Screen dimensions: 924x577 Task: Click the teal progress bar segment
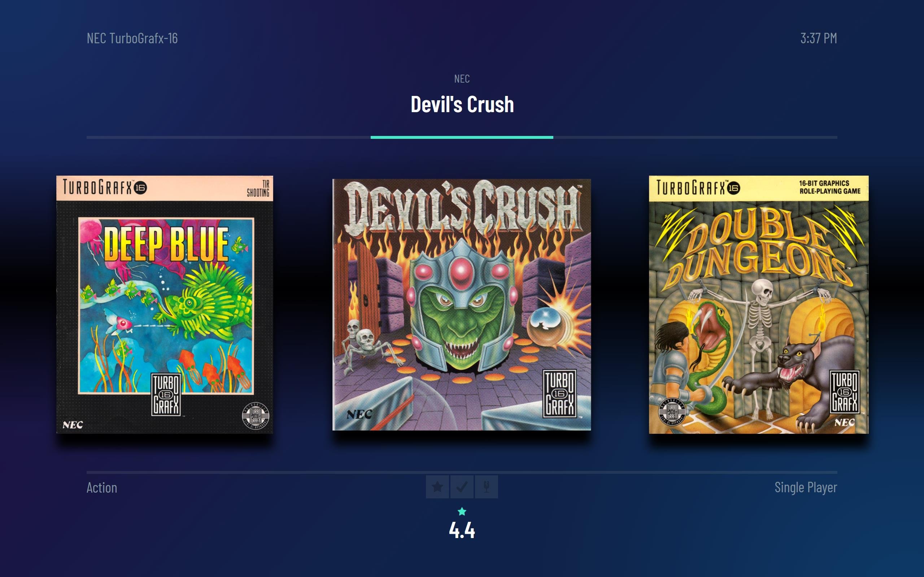pyautogui.click(x=462, y=137)
